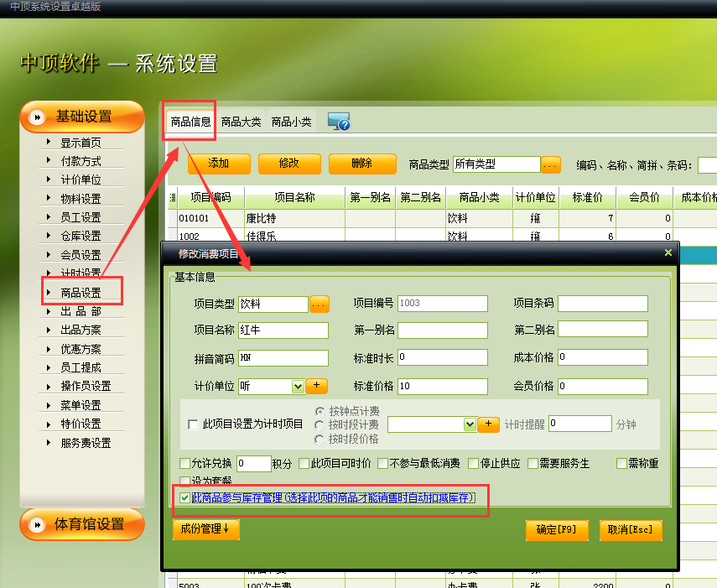Image resolution: width=717 pixels, height=588 pixels.
Task: Open project type picker beside 饮料
Action: 320,304
